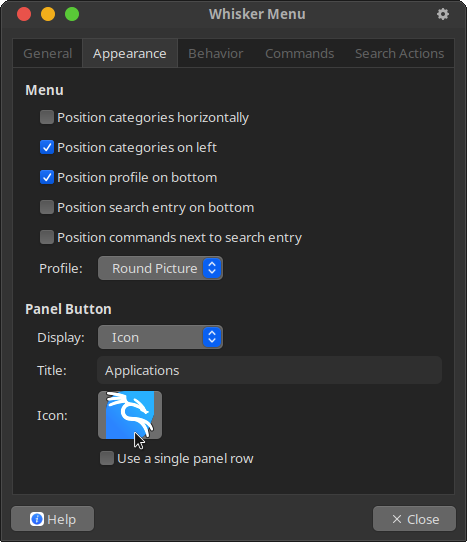Image resolution: width=467 pixels, height=542 pixels.
Task: Click the red window close dot
Action: pos(24,14)
